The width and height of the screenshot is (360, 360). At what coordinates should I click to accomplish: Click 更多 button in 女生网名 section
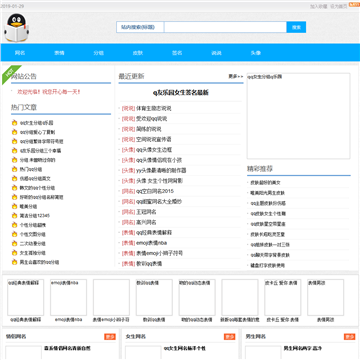[229, 337]
